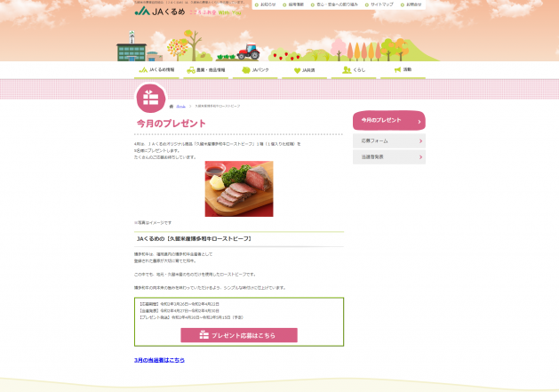The width and height of the screenshot is (559, 392).
Task: Open the JAくるめ情報 navigation menu
Action: click(x=156, y=70)
